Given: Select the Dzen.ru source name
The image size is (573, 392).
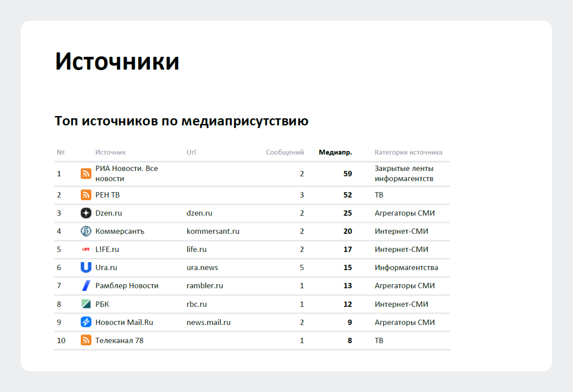Looking at the screenshot, I should [109, 213].
